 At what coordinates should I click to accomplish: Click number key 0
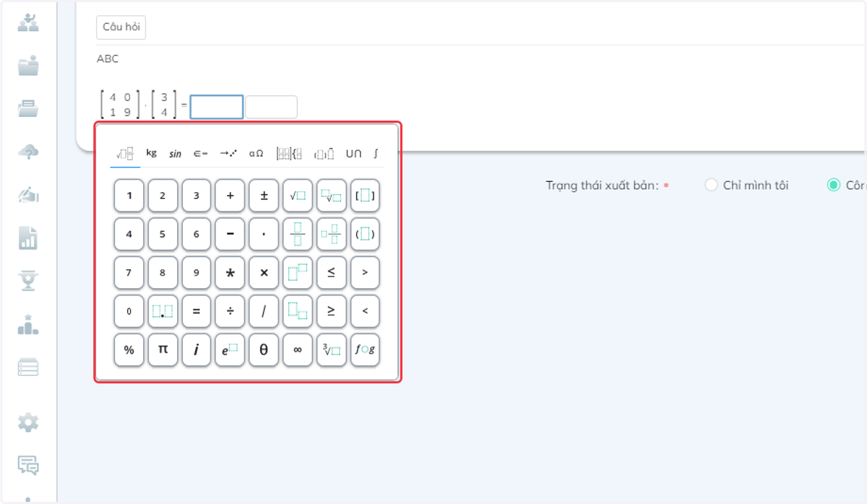click(129, 311)
